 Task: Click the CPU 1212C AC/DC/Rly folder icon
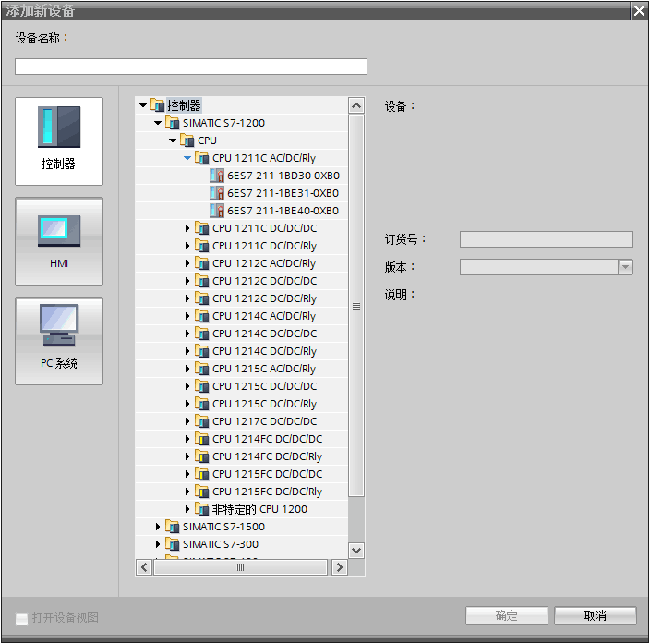point(202,263)
